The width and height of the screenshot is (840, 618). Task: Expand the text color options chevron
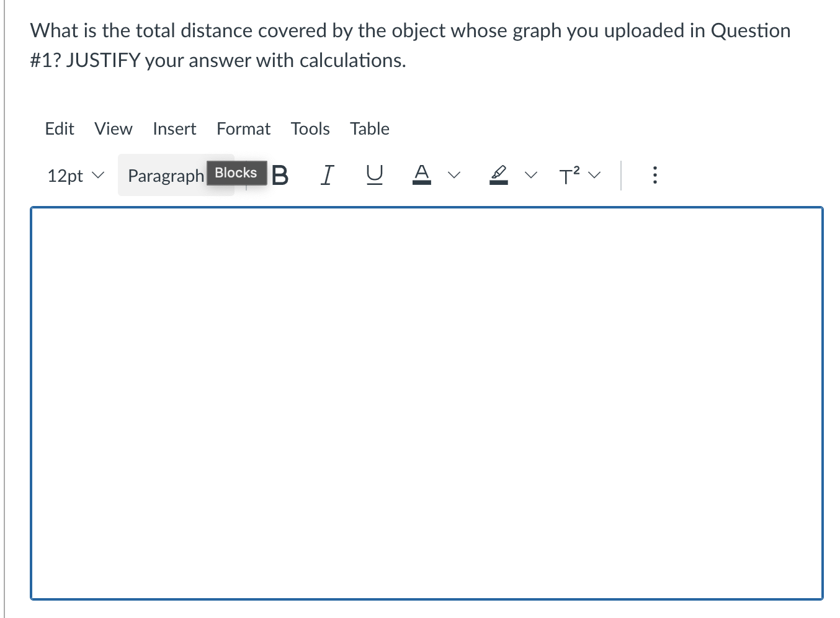click(454, 176)
